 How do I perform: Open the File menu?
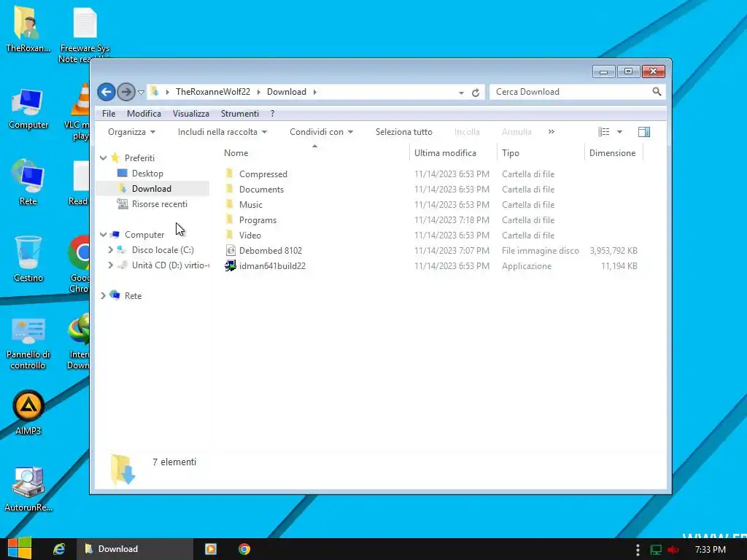tap(109, 113)
